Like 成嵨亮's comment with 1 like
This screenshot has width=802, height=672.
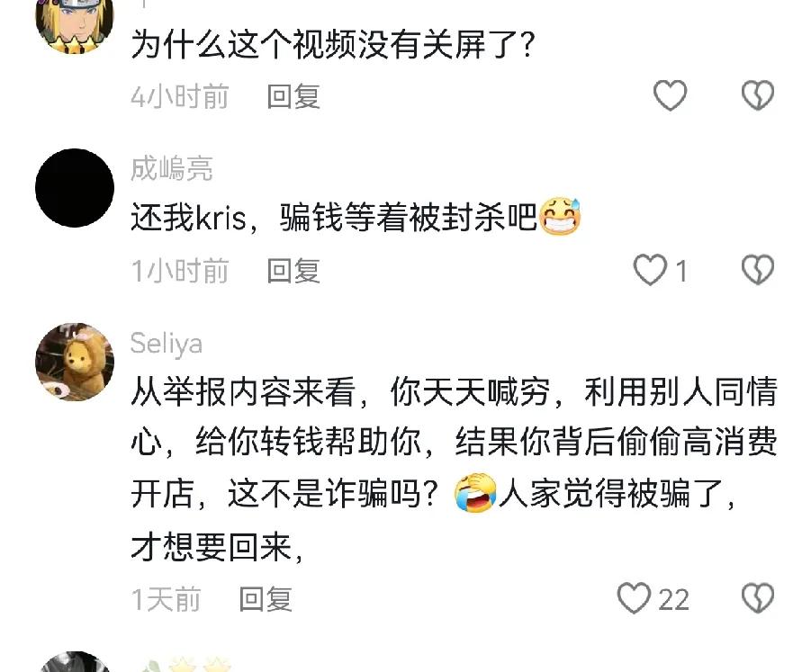[650, 270]
